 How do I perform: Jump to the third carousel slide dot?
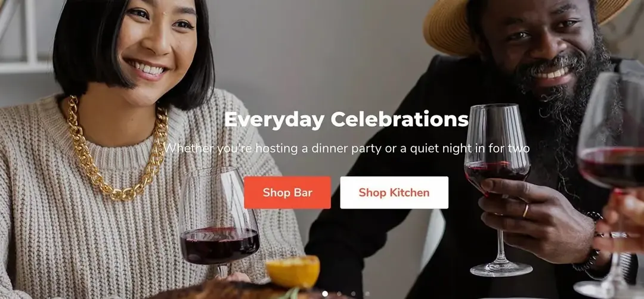[353, 294]
